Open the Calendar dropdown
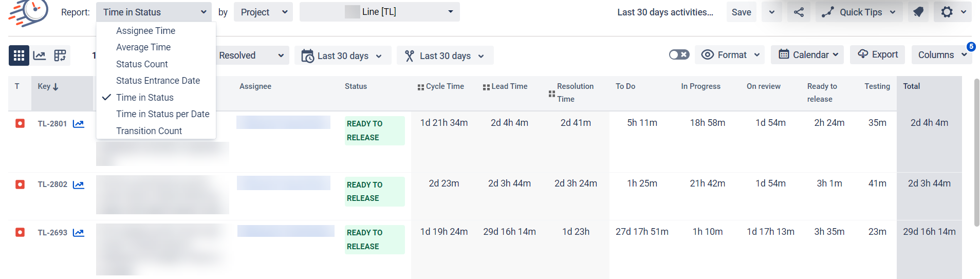This screenshot has height=279, width=980. coord(807,54)
